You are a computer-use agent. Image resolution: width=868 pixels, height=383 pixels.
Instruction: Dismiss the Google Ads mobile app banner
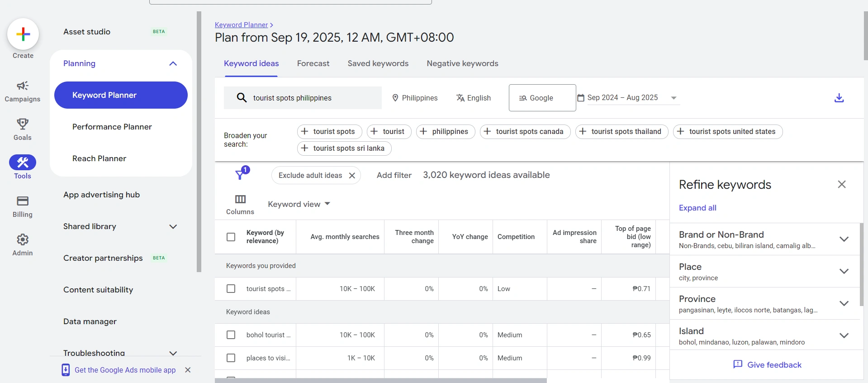188,370
